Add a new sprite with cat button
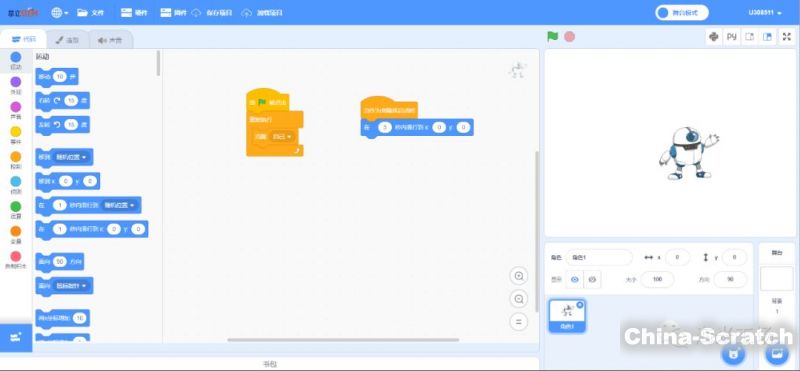This screenshot has width=800, height=371. [734, 352]
